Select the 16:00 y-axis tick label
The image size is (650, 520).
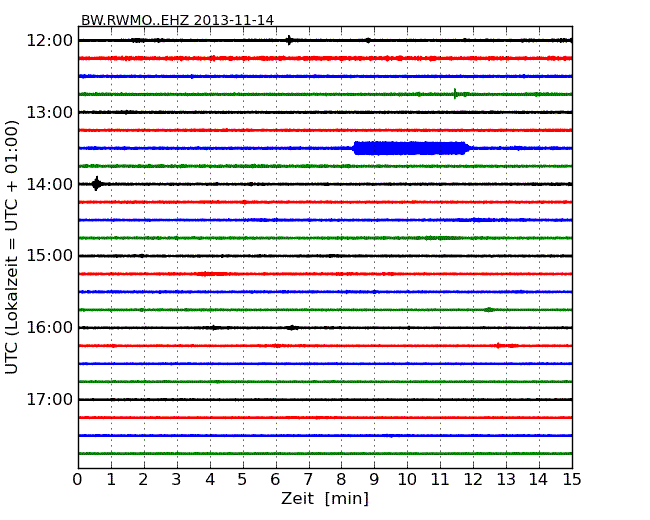[x=50, y=327]
